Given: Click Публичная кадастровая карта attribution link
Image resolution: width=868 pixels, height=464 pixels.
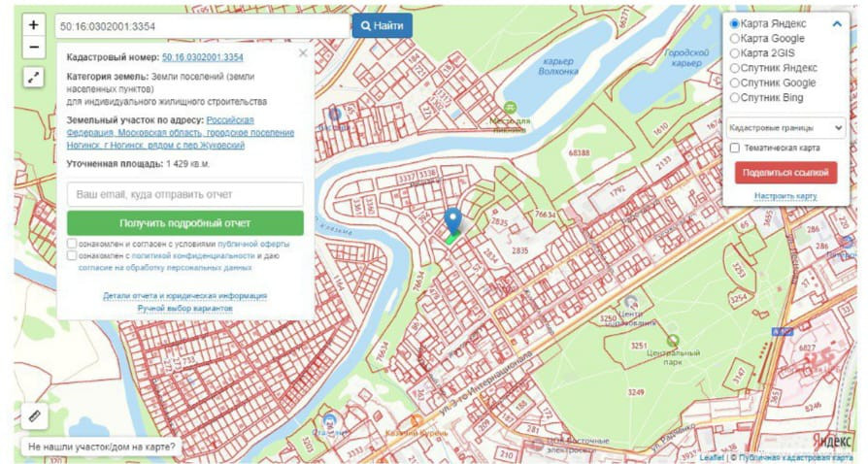Looking at the screenshot, I should pyautogui.click(x=795, y=457).
